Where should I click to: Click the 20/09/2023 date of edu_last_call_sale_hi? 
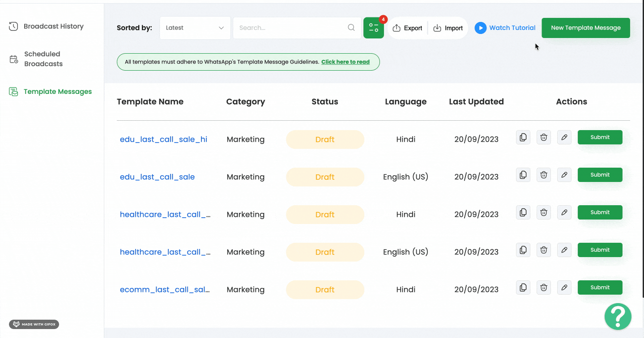[476, 139]
